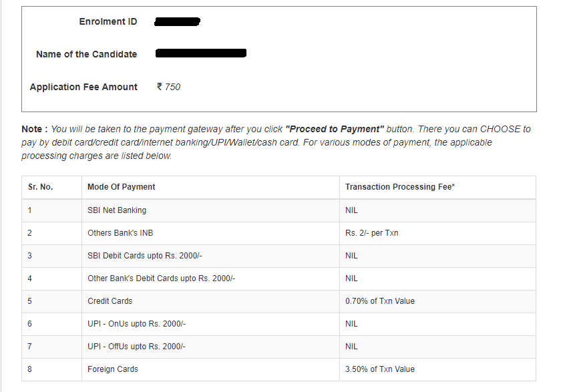The image size is (565, 392).
Task: Select the UPI - OnUs payment row
Action: [136, 324]
